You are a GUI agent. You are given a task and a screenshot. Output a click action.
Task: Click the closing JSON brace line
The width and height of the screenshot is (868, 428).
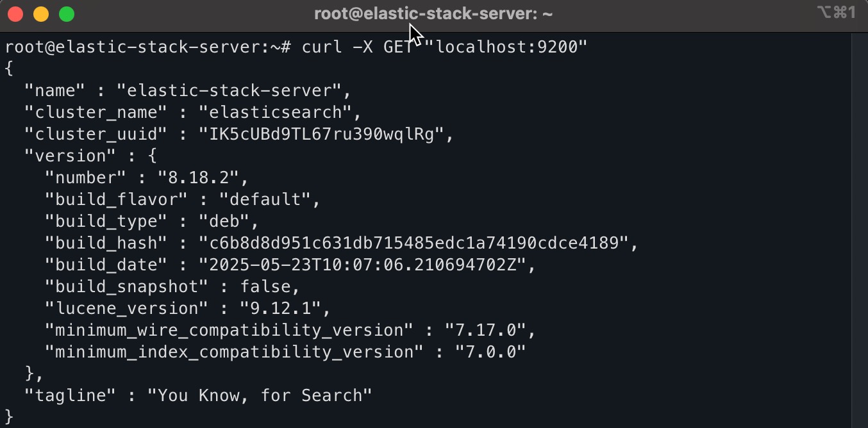pyautogui.click(x=8, y=416)
